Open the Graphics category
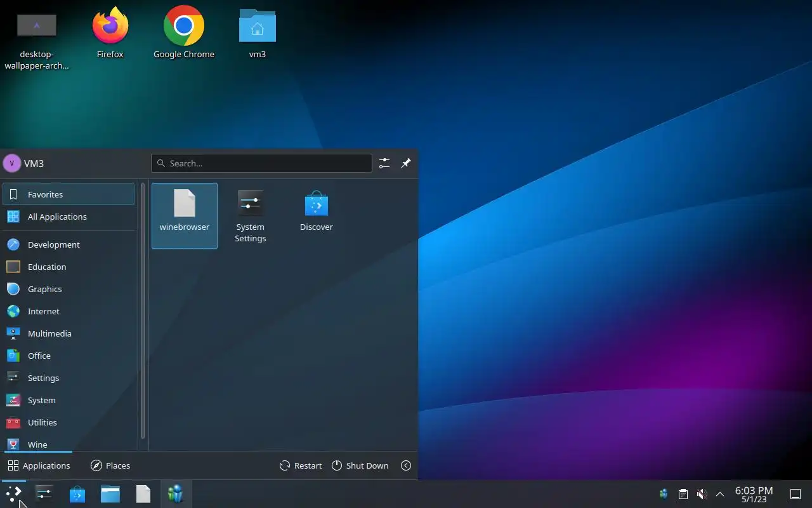This screenshot has height=508, width=812. click(69, 289)
